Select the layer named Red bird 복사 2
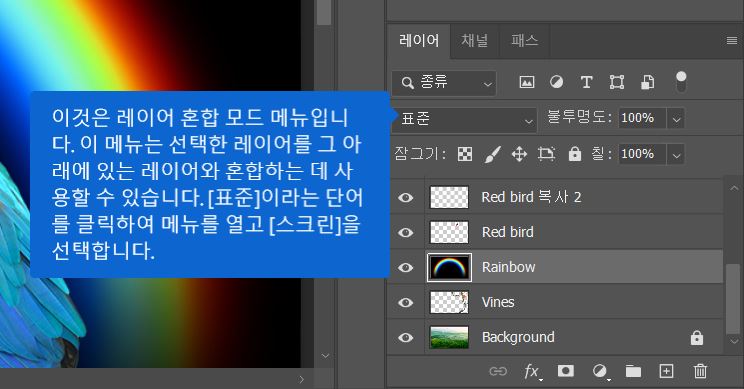Viewport: 744px width, 389px height. (531, 197)
